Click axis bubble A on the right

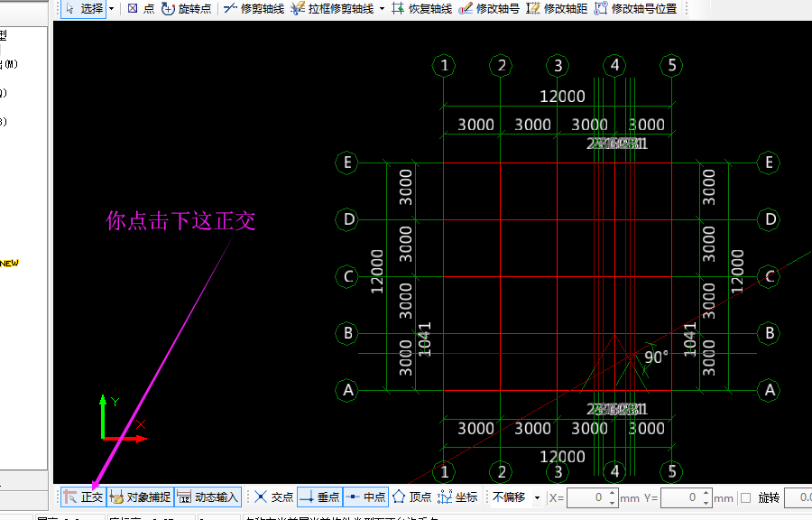pyautogui.click(x=769, y=390)
